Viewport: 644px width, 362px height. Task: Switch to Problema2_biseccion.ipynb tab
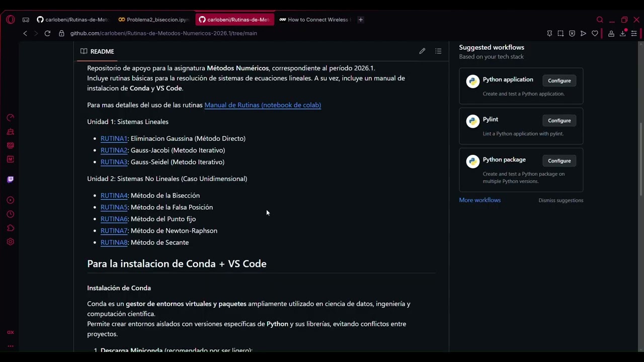[x=153, y=20]
